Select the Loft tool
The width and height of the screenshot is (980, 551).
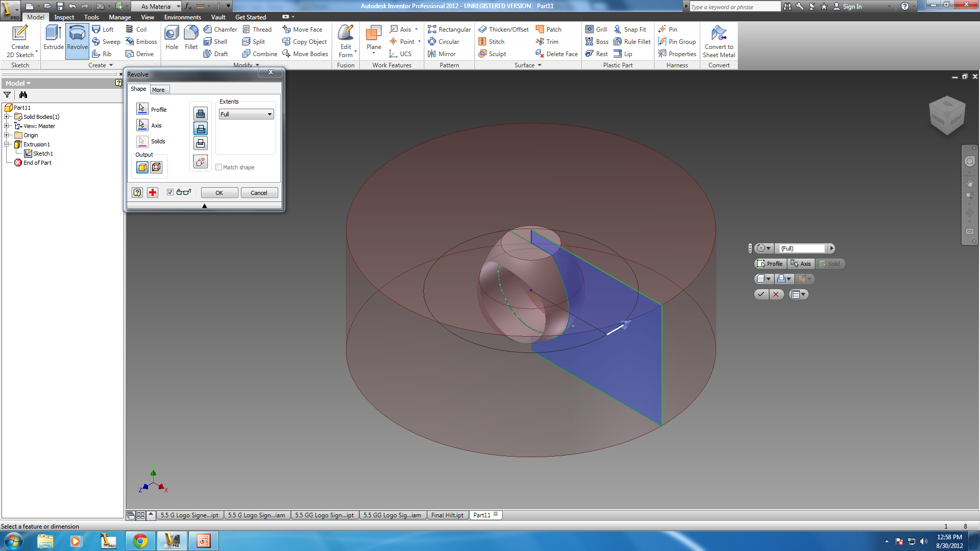coord(103,29)
